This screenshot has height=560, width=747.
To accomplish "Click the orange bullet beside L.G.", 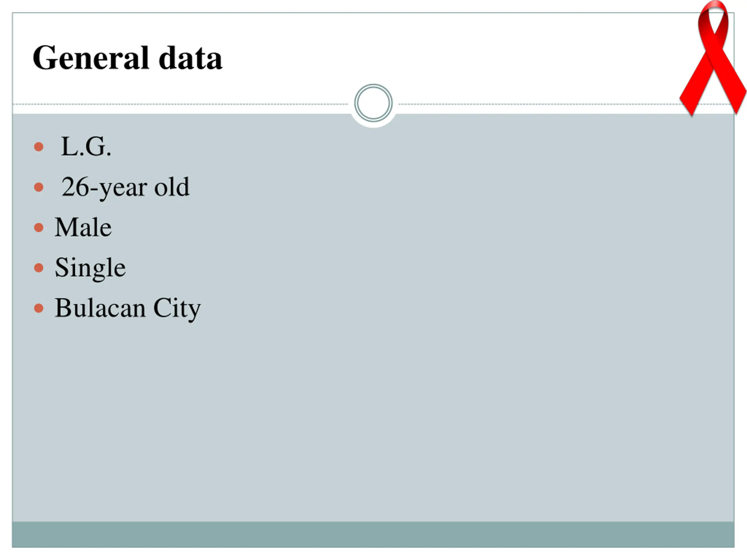I will tap(39, 147).
